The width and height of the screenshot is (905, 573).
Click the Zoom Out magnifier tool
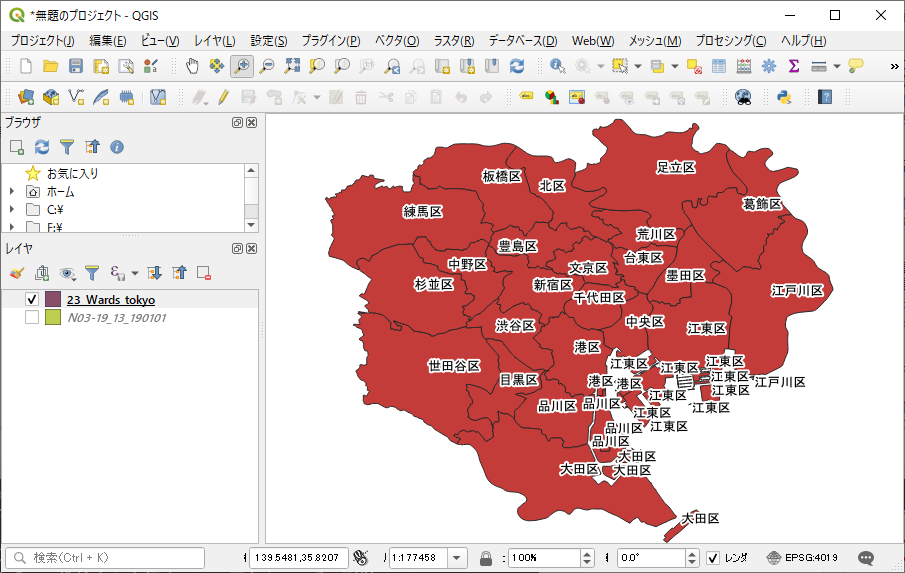pyautogui.click(x=267, y=66)
